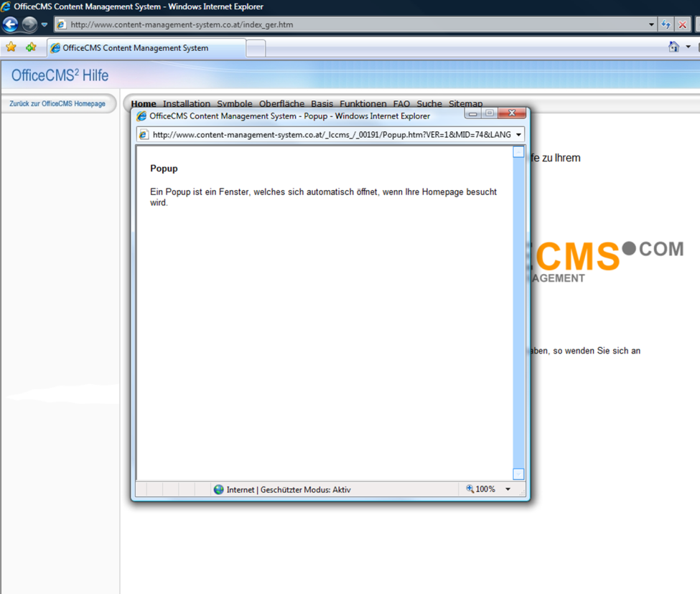Click the popup page icon in address bar
The width and height of the screenshot is (700, 594).
click(x=144, y=134)
